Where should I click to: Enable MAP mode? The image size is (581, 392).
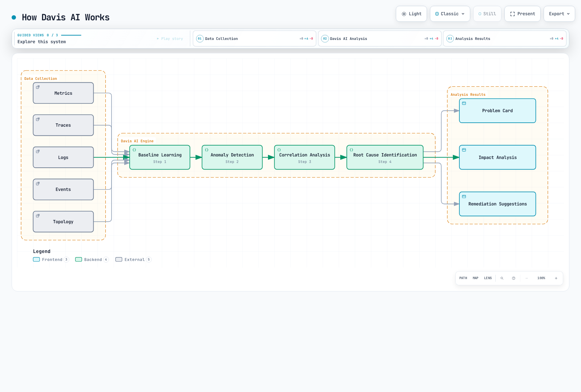tap(476, 278)
